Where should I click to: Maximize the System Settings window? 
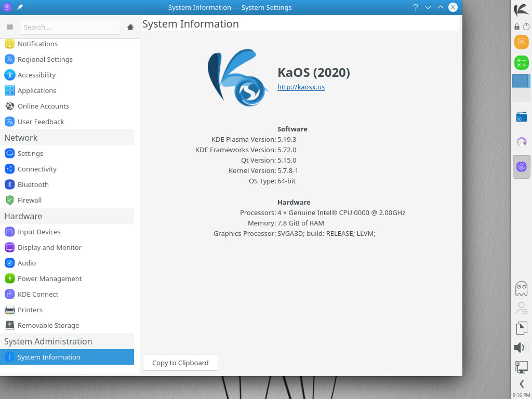441,7
